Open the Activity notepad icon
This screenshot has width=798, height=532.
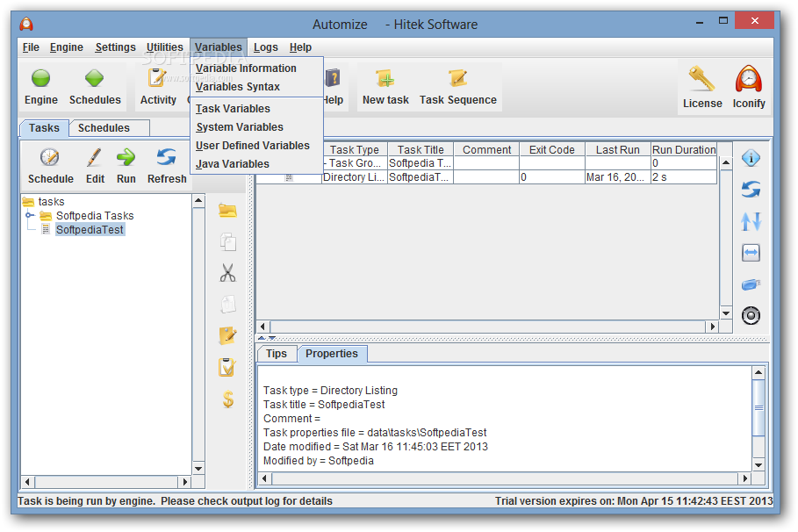(157, 78)
